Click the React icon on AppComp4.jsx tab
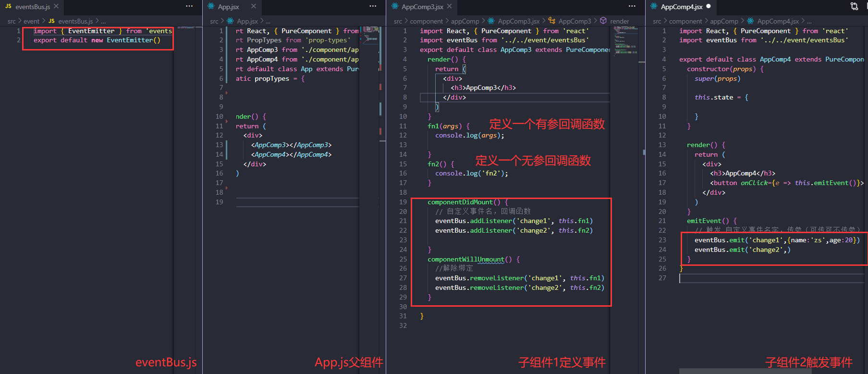 pyautogui.click(x=654, y=6)
